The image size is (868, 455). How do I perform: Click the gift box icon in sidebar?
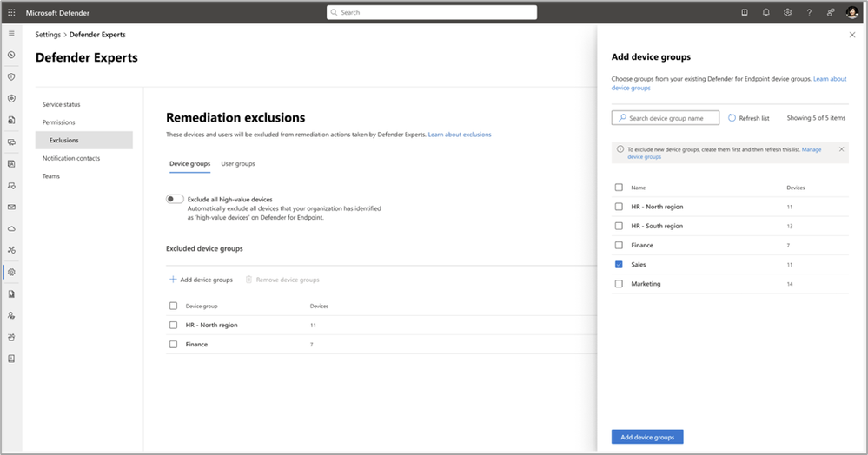pos(11,337)
